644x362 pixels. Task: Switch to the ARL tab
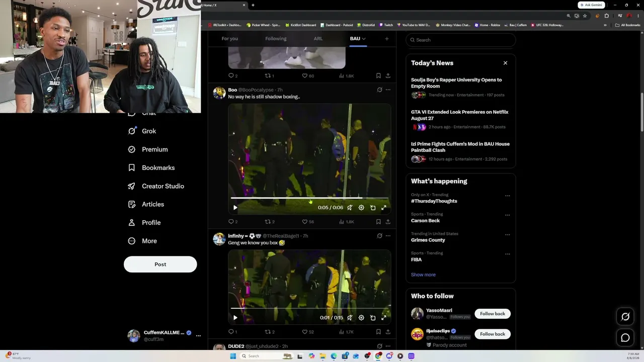[x=318, y=39]
